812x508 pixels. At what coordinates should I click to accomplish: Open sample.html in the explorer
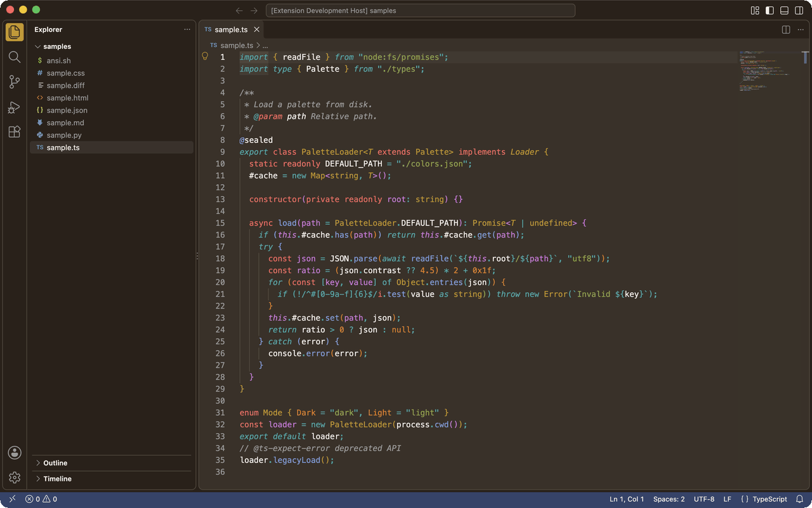coord(112,98)
